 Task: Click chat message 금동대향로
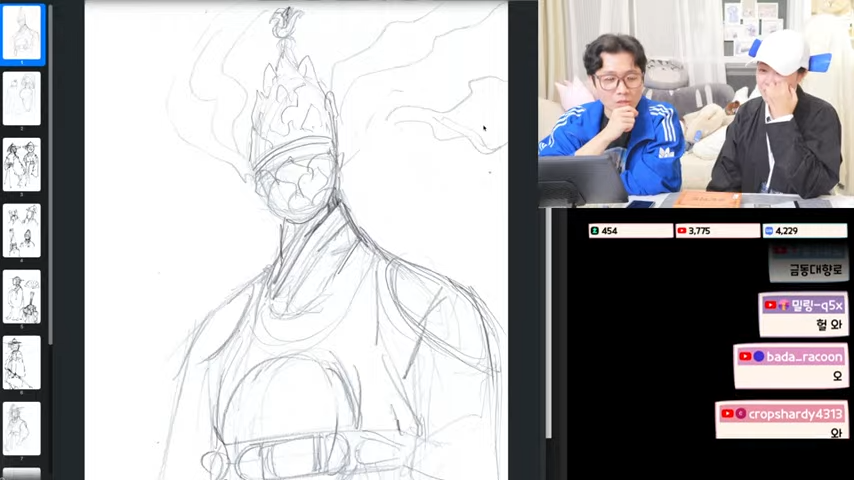(x=816, y=270)
